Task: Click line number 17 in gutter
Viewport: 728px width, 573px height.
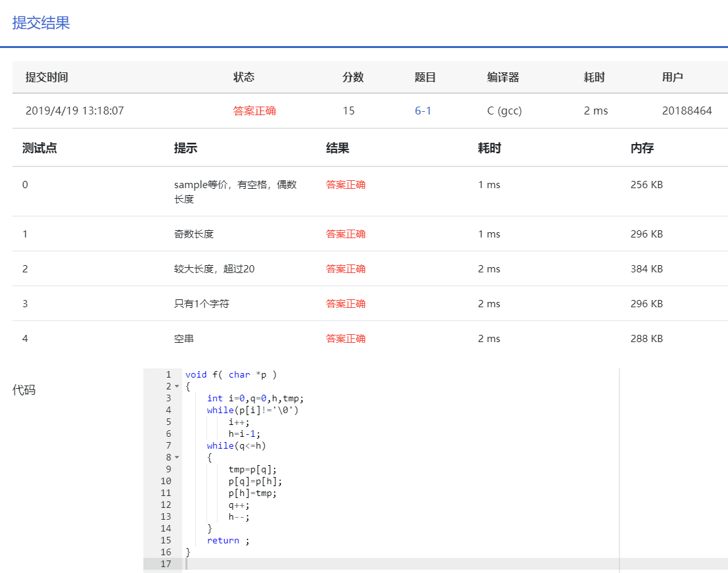Action: (166, 564)
